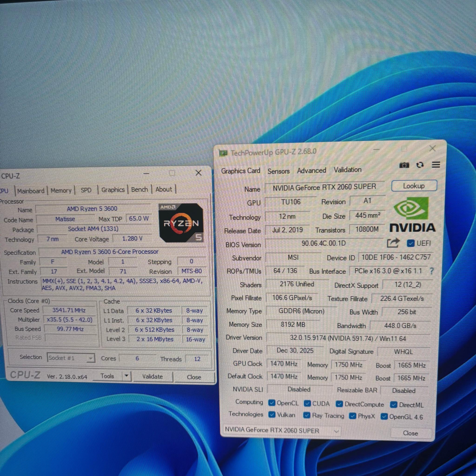Click the Device ID value 10DE 1F06
The image size is (476, 476).
click(x=396, y=257)
